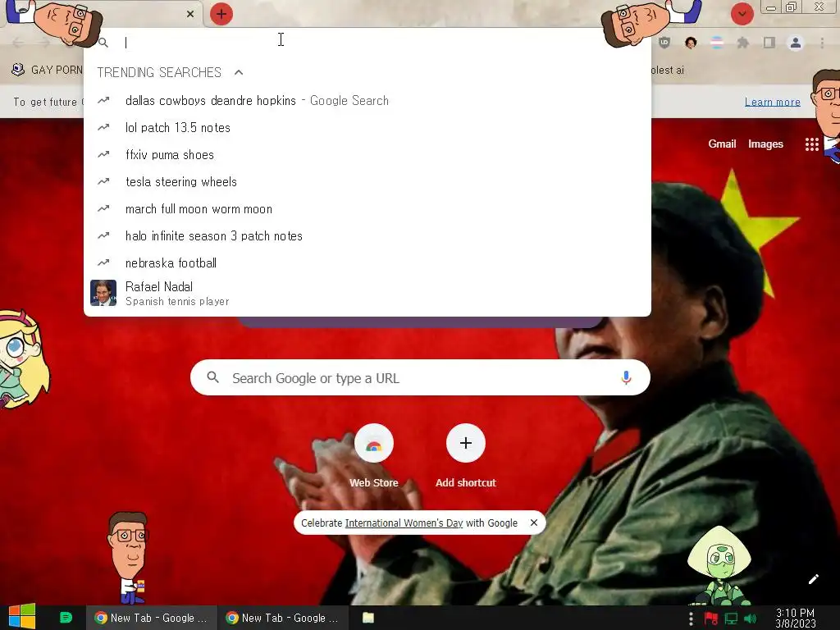Toggle the browser side panel

tap(769, 43)
